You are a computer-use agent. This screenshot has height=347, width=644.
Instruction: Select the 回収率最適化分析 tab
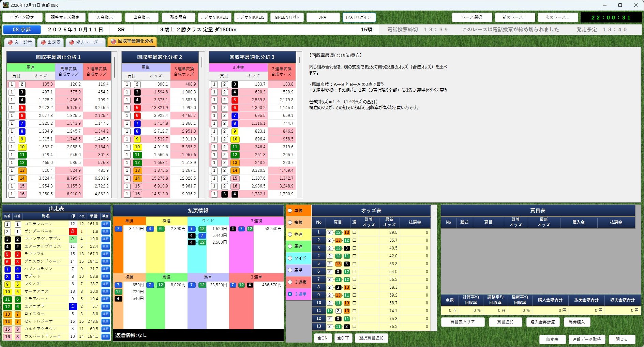[x=132, y=41]
